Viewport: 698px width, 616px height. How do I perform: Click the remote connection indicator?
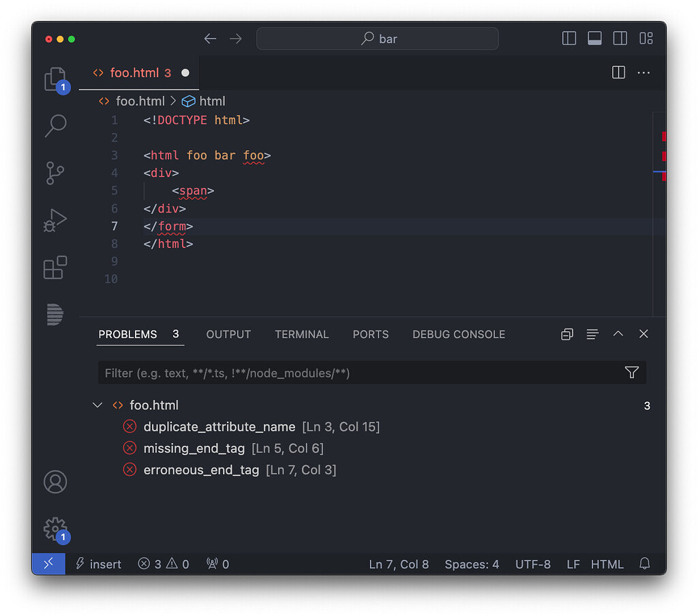tap(48, 564)
